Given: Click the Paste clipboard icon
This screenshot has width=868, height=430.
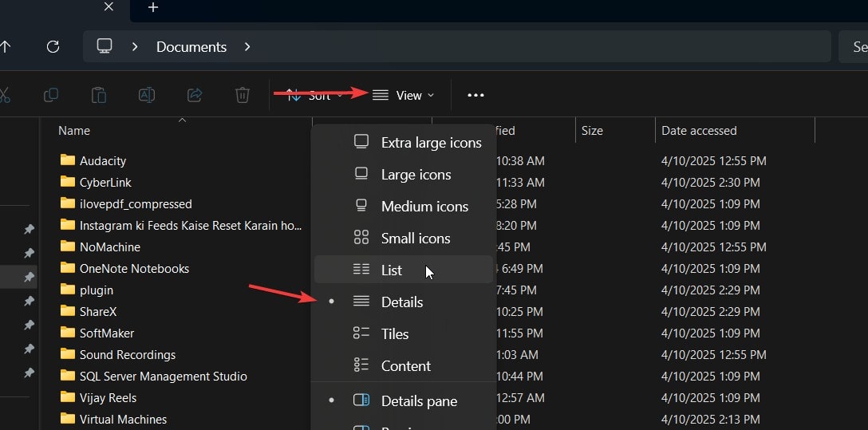Looking at the screenshot, I should tap(99, 95).
